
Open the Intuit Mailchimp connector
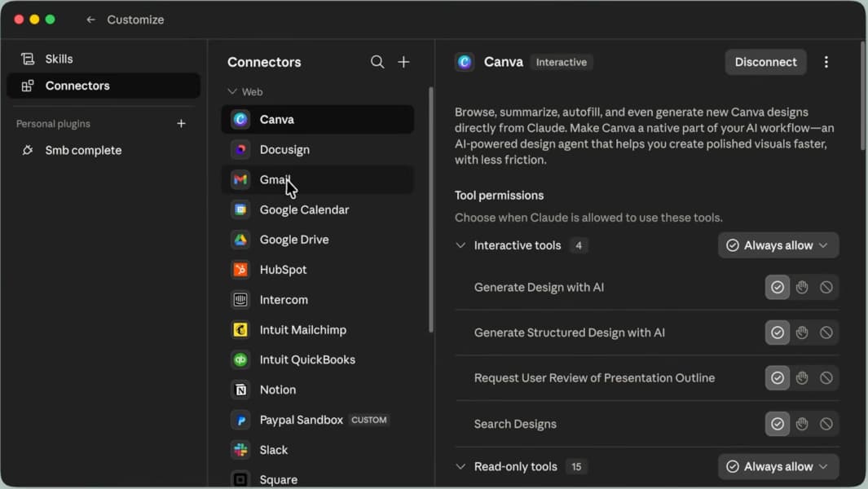click(x=318, y=330)
